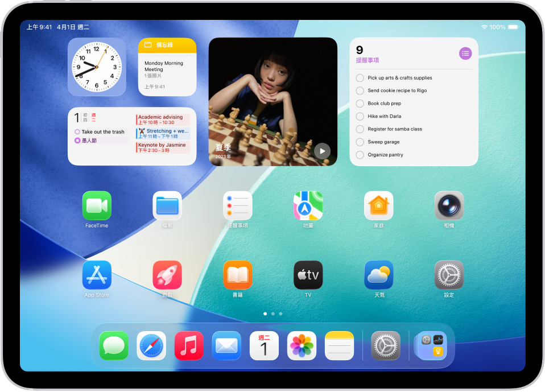Open the Reminders app icon
This screenshot has height=392, width=545.
(237, 206)
